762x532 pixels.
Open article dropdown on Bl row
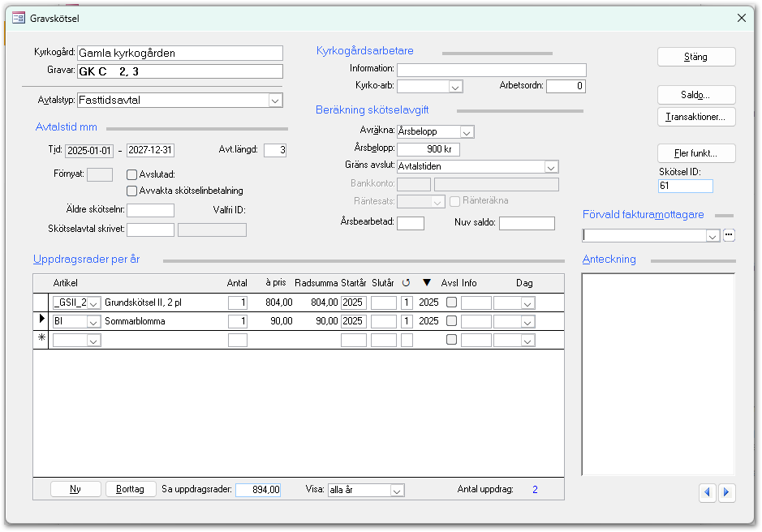(x=93, y=322)
